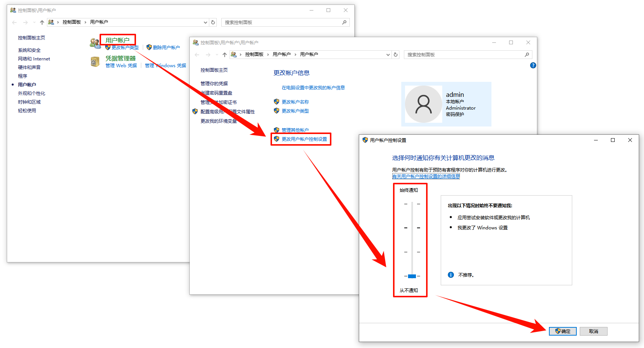Open address bar dropdown in first window

pos(205,23)
